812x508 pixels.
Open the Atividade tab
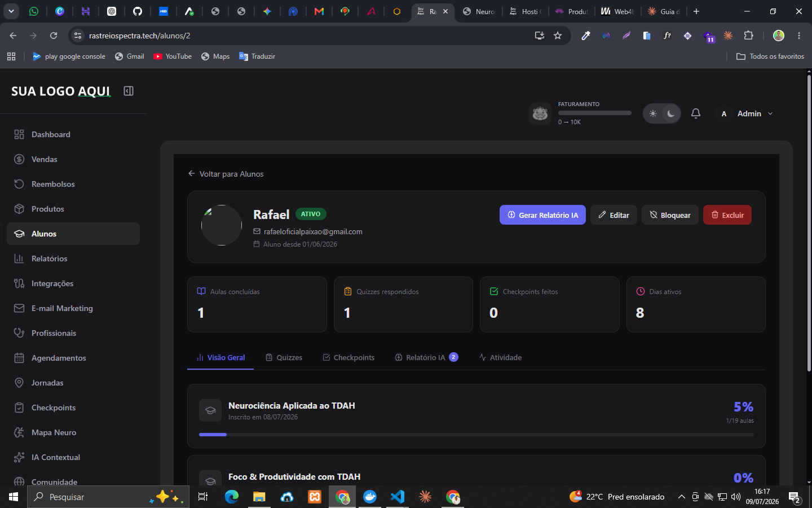500,357
